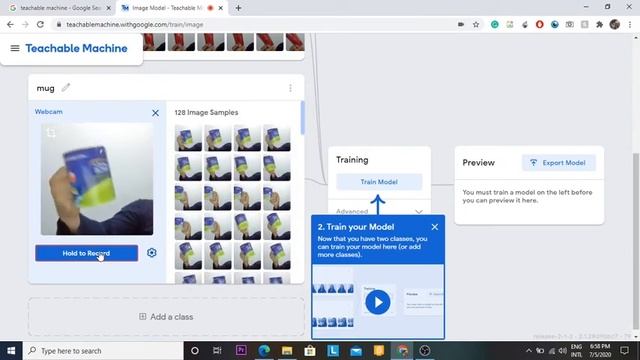The height and width of the screenshot is (360, 640).
Task: Open the Chrome three-dot menu
Action: (630, 24)
